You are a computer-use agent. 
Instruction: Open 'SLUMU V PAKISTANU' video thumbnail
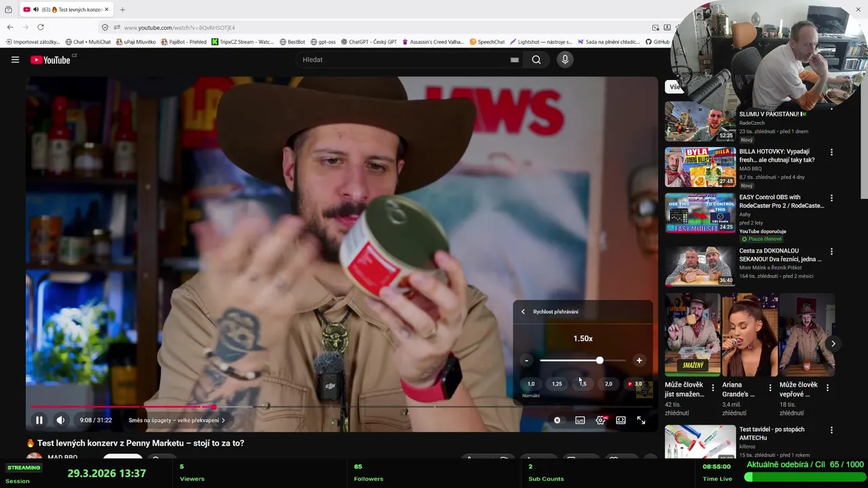click(700, 121)
